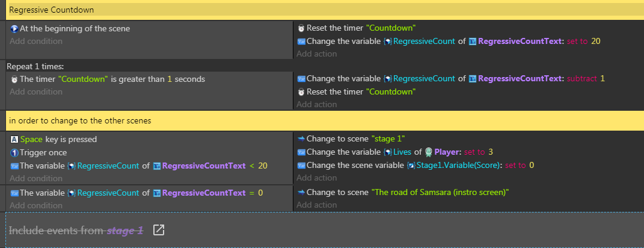
Task: Open the external link icon beside stage 1
Action: tap(159, 230)
